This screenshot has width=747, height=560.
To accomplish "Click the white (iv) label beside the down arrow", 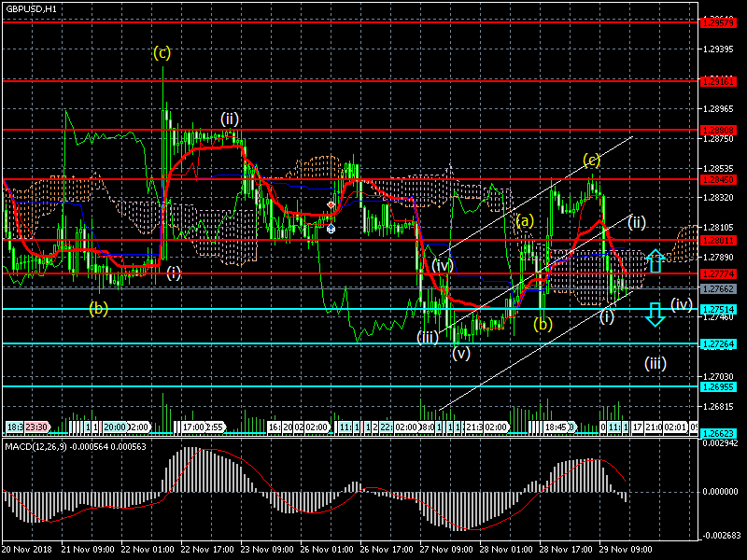I will pos(681,303).
